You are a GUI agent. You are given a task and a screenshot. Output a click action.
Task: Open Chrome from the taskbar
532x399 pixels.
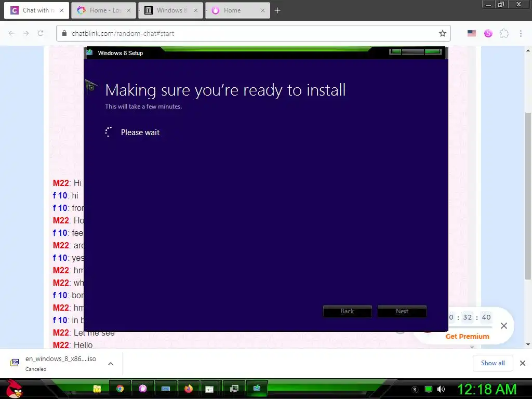120,389
